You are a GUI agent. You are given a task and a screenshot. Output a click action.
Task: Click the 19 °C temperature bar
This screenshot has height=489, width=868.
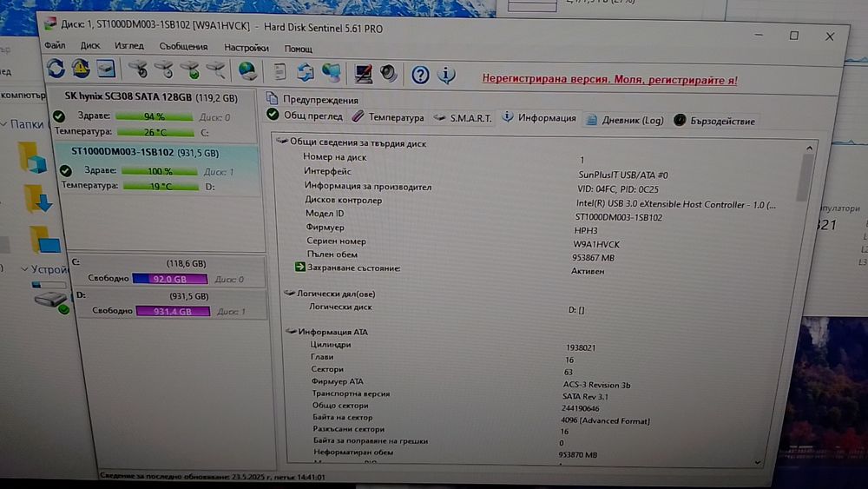pyautogui.click(x=161, y=186)
